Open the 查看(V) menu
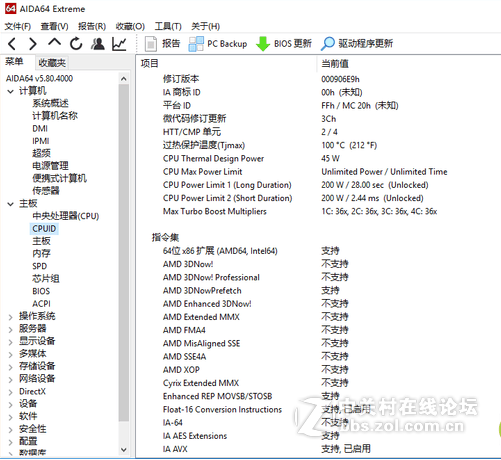Image resolution: width=501 pixels, height=460 pixels. (x=54, y=26)
